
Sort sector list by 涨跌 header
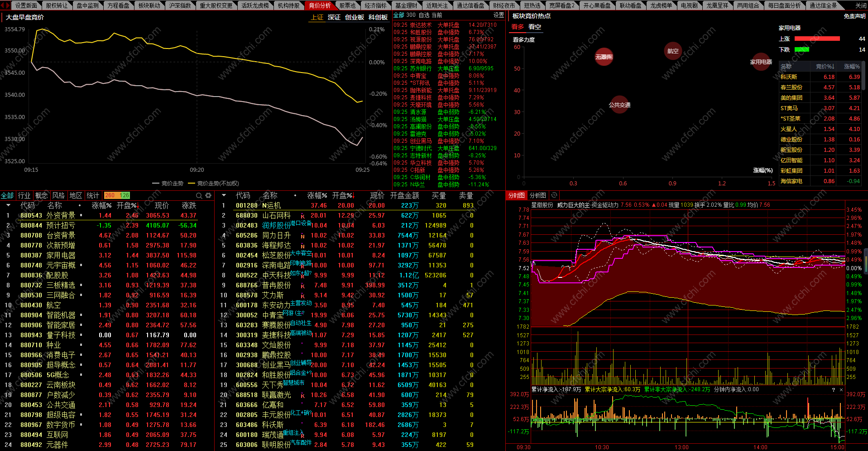[x=189, y=205]
